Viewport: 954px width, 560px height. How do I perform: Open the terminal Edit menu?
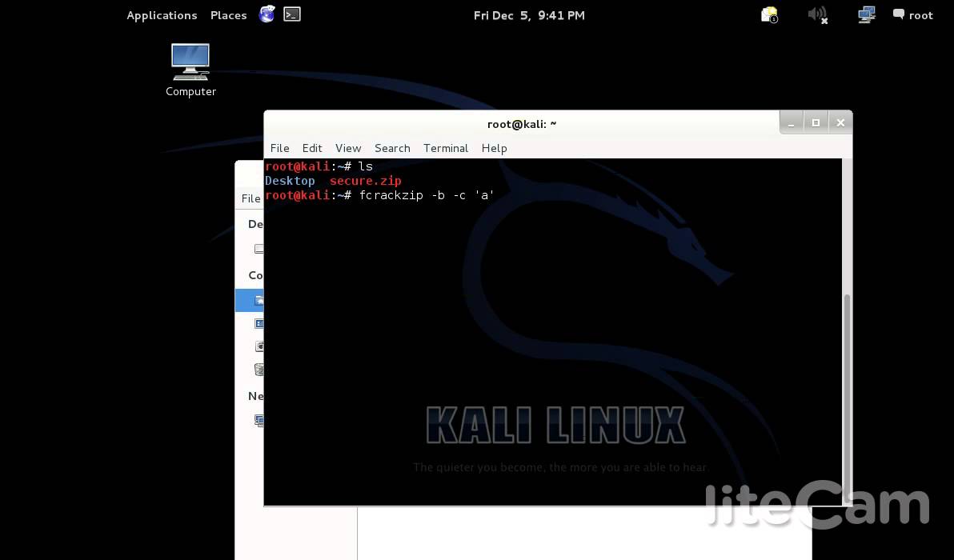(312, 148)
